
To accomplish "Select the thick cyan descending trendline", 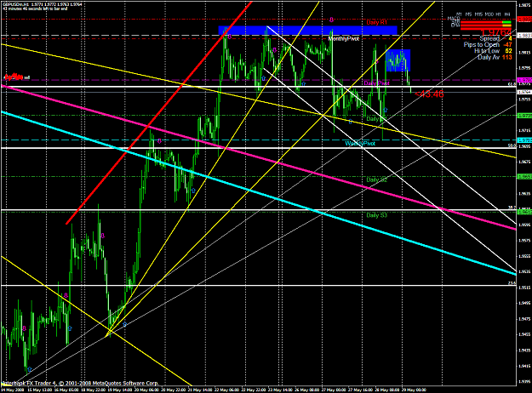I will point(258,192).
